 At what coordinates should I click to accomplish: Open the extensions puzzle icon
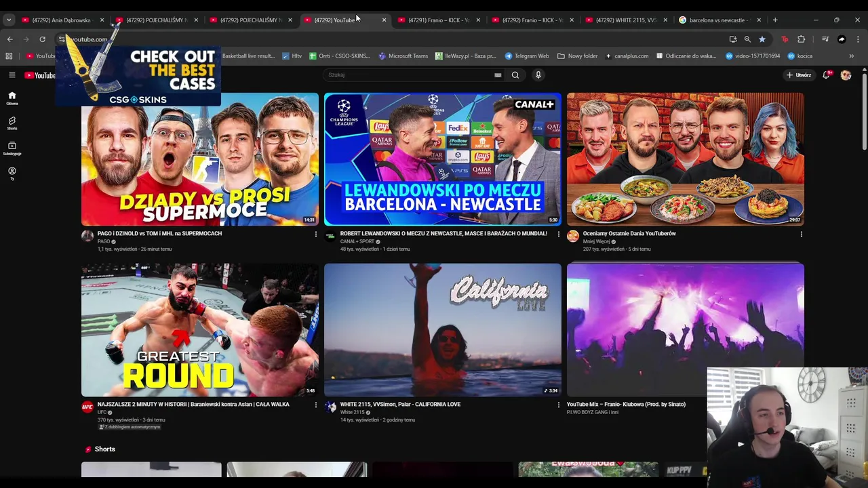(801, 39)
